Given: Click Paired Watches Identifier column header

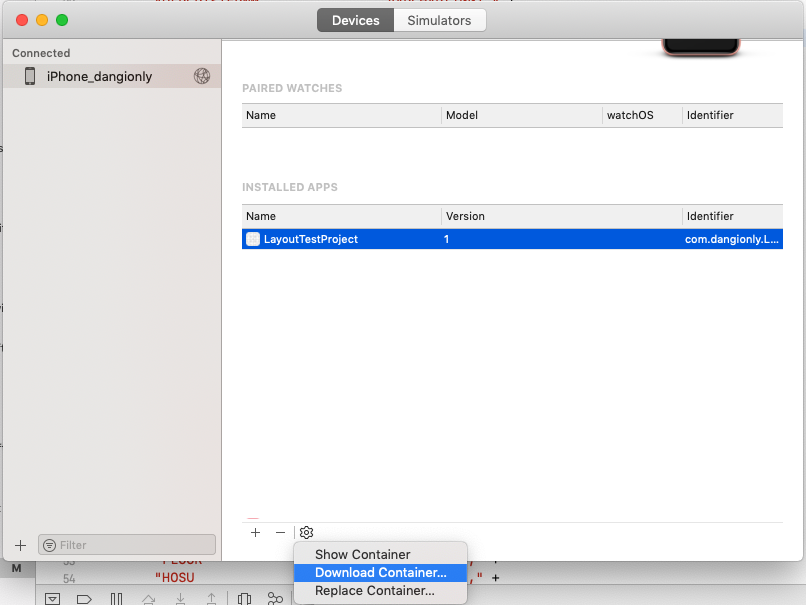Looking at the screenshot, I should click(x=732, y=115).
